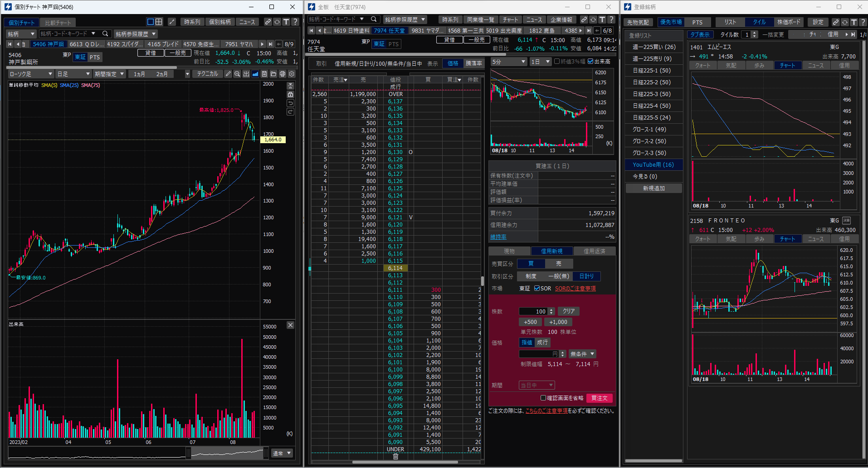Select the pencil drawing tool on the chart toolbar

[x=228, y=73]
